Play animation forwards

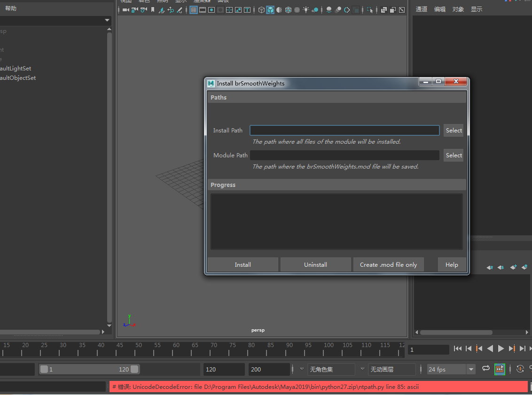[501, 349]
